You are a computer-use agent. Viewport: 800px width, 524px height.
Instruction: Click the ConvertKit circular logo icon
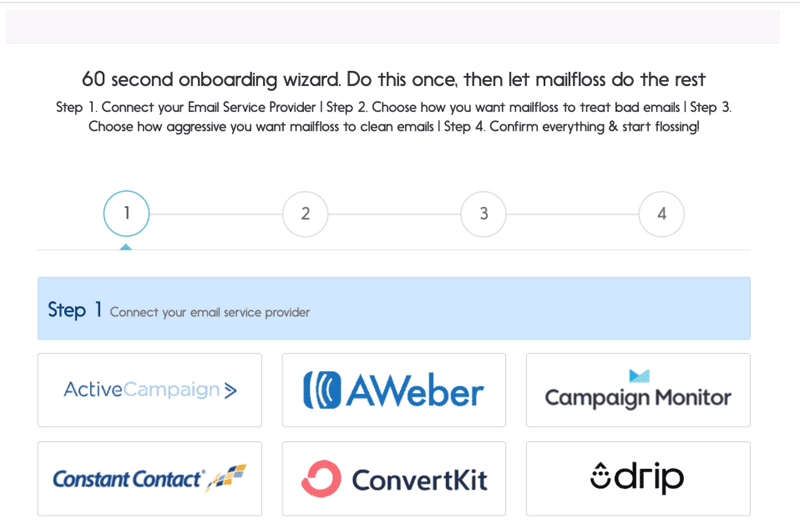tap(321, 479)
